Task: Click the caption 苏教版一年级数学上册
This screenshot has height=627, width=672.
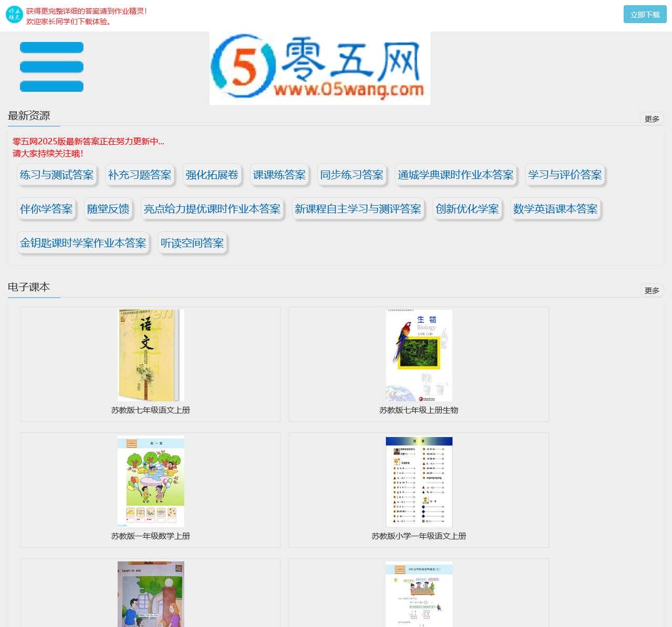Action: [151, 536]
